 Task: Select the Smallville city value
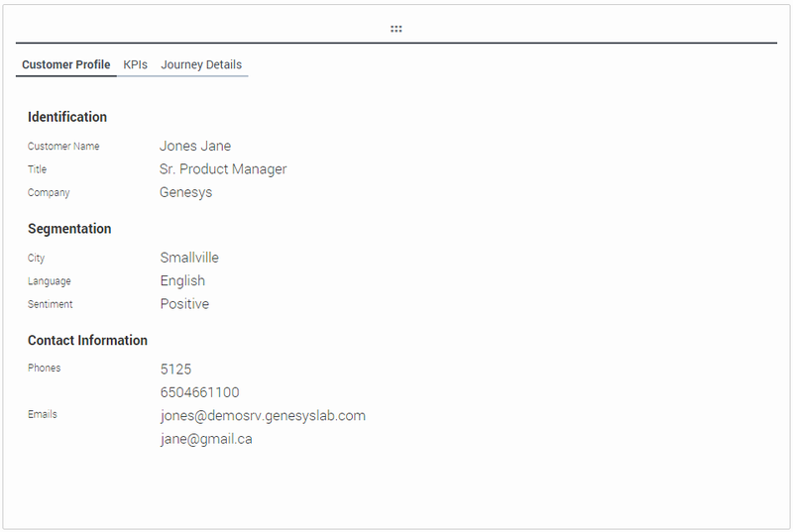point(189,258)
